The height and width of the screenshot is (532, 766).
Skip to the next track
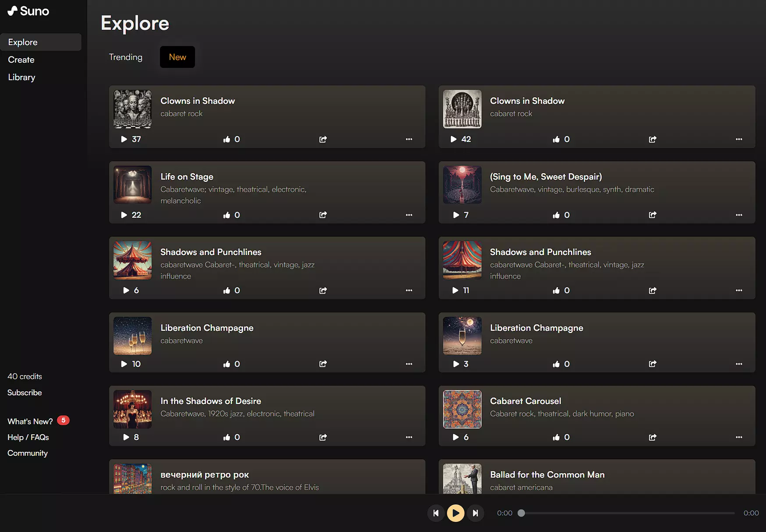click(x=475, y=513)
